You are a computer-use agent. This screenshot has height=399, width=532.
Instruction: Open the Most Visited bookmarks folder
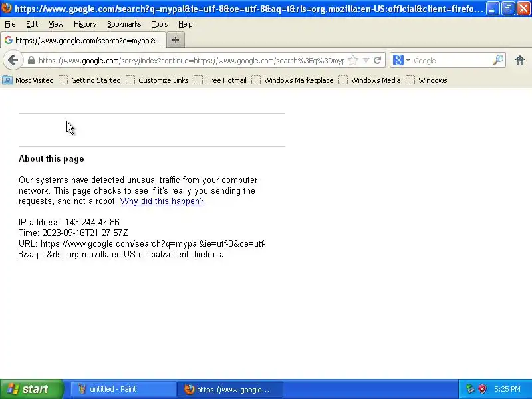point(28,80)
